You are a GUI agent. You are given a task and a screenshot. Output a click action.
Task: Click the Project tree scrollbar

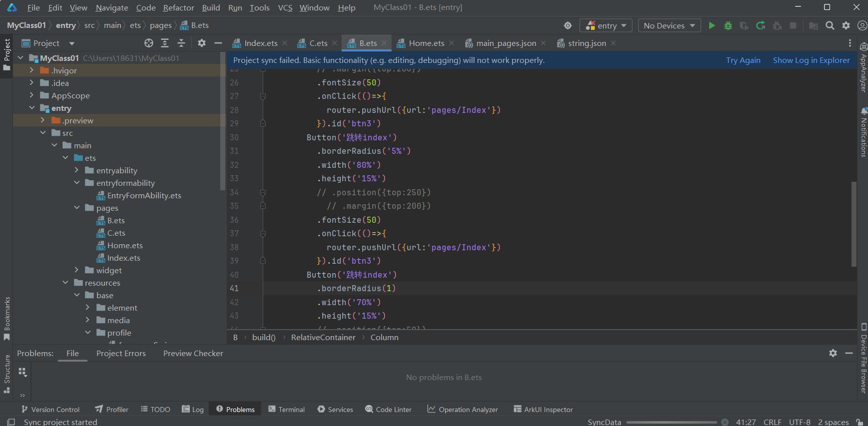[223, 121]
